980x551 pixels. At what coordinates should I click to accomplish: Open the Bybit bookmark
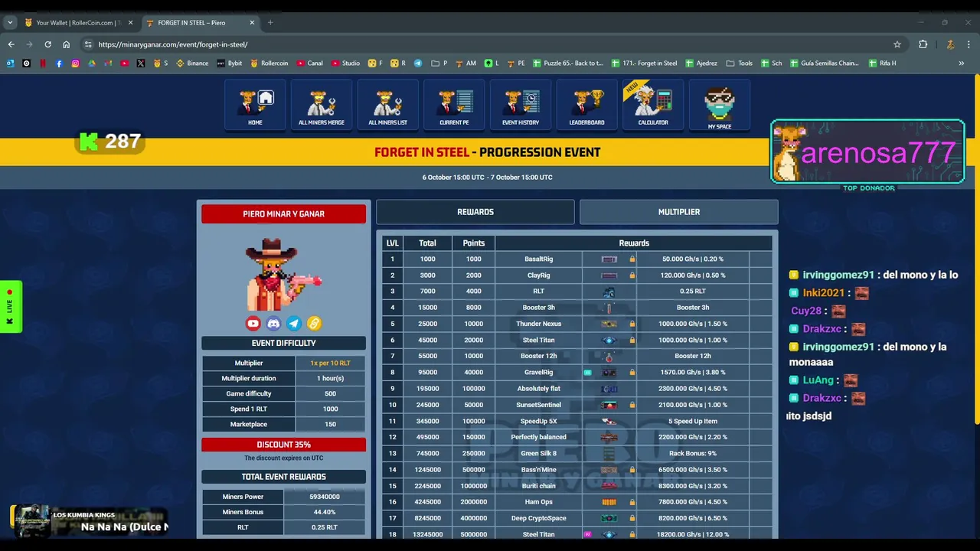point(230,64)
